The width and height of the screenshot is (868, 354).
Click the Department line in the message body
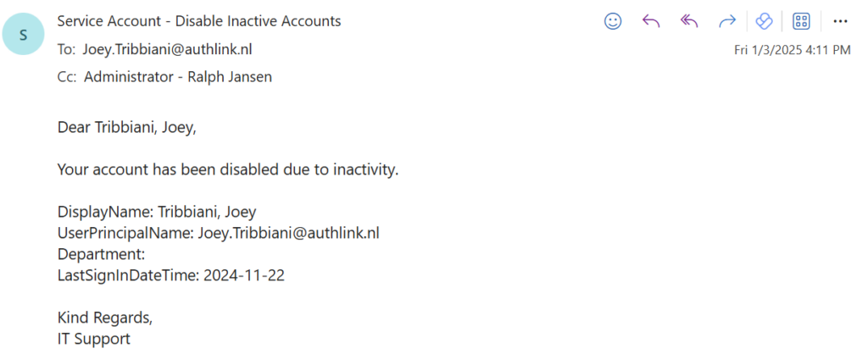click(x=102, y=254)
